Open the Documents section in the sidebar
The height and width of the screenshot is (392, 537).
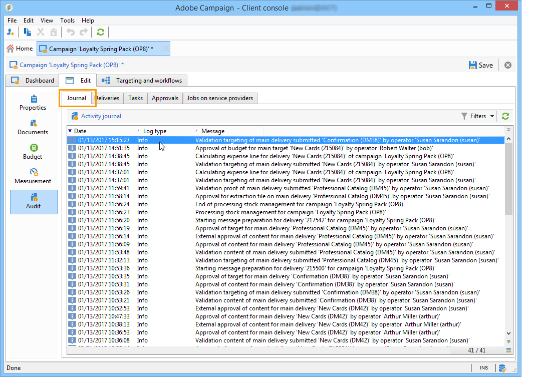pyautogui.click(x=33, y=127)
